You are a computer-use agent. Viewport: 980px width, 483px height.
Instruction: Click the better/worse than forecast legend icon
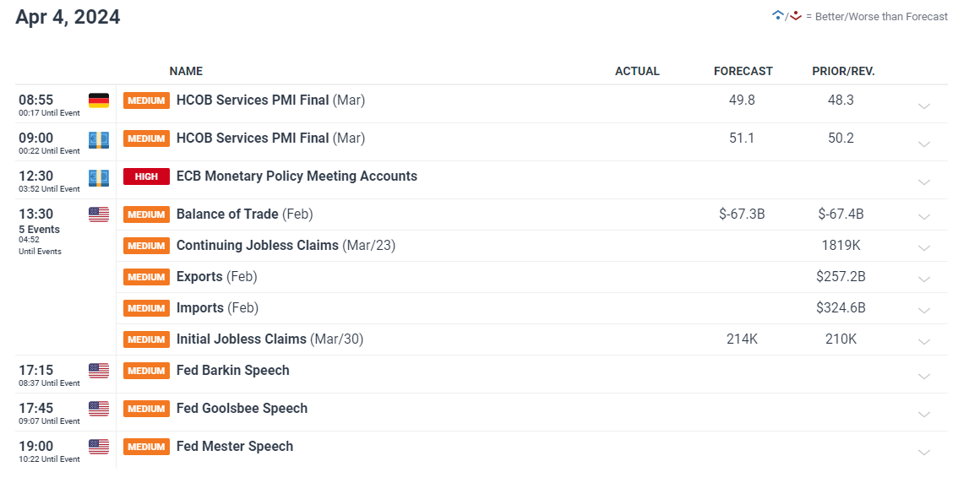point(787,15)
